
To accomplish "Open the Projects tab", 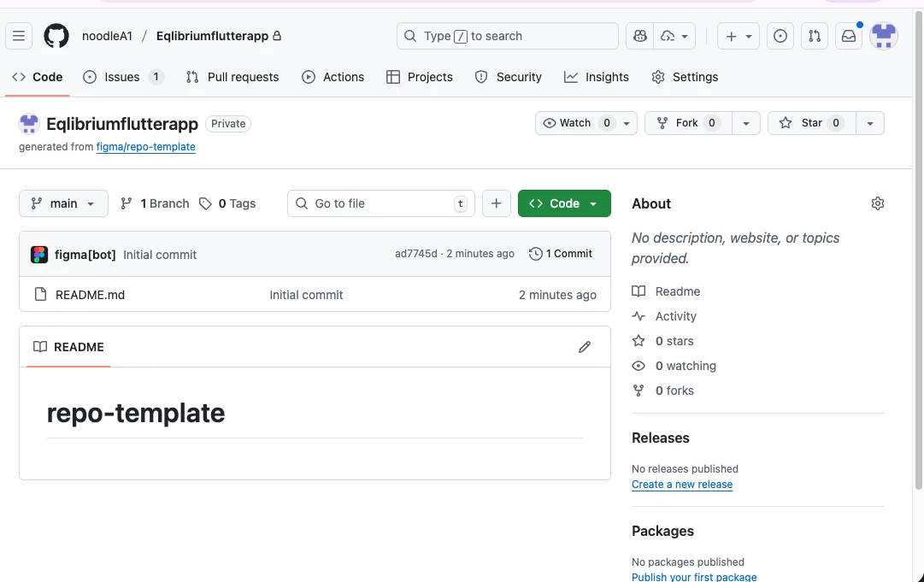I will (x=420, y=77).
